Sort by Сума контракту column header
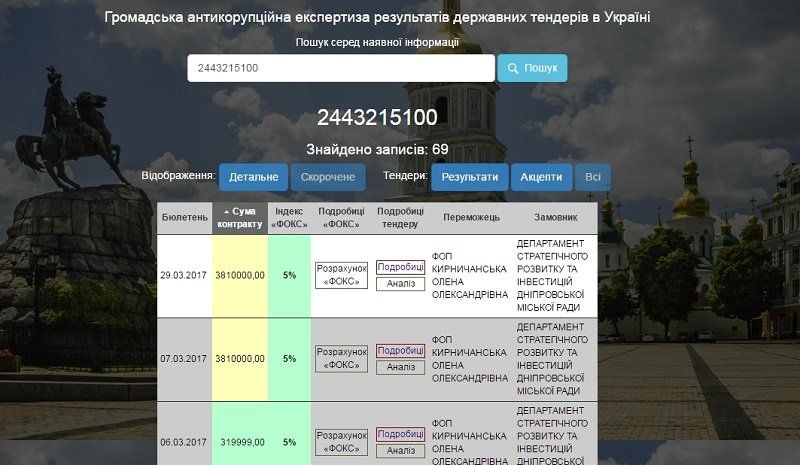The image size is (800, 465). (x=240, y=217)
